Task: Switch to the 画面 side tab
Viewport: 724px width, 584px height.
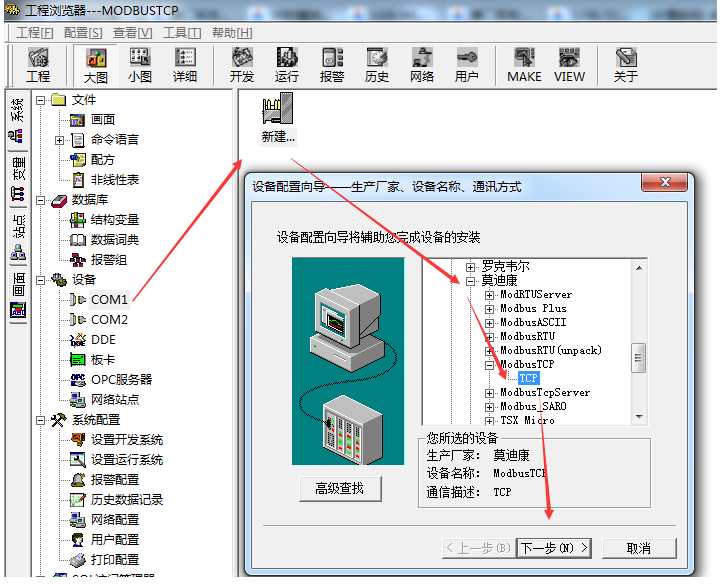Action: (x=18, y=295)
